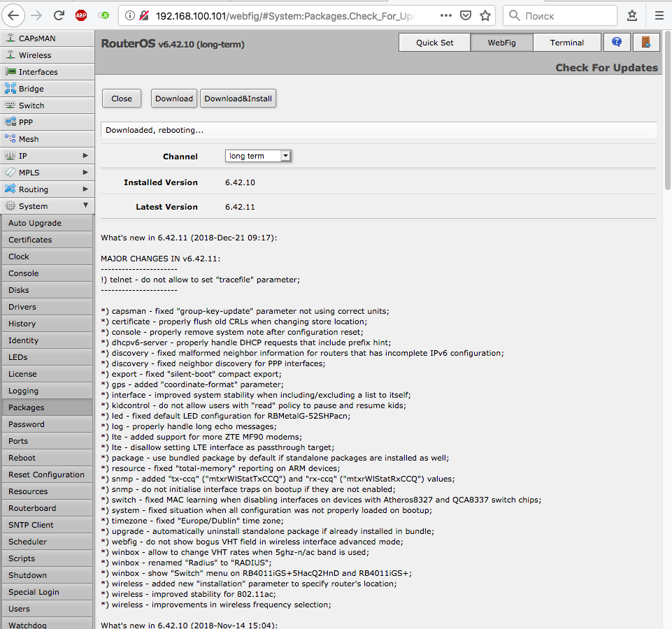Click the System gear icon
Screen dimensions: 672x629
(x=10, y=205)
